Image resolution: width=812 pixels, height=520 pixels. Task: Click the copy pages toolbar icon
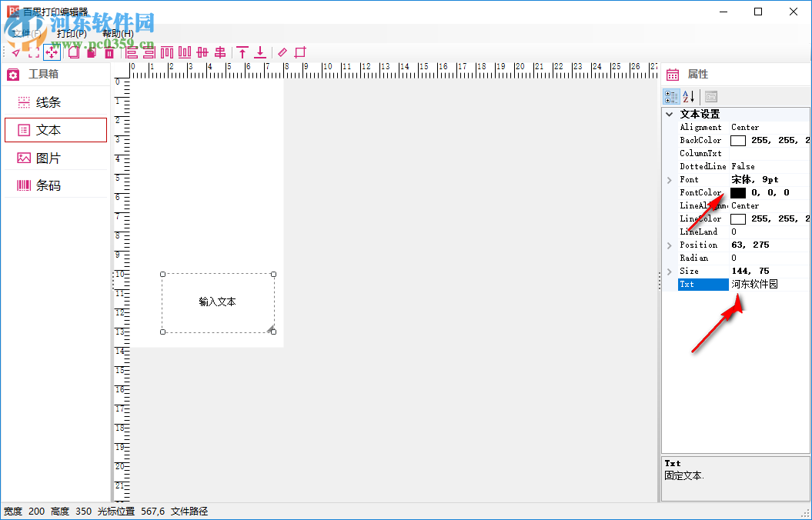click(74, 52)
